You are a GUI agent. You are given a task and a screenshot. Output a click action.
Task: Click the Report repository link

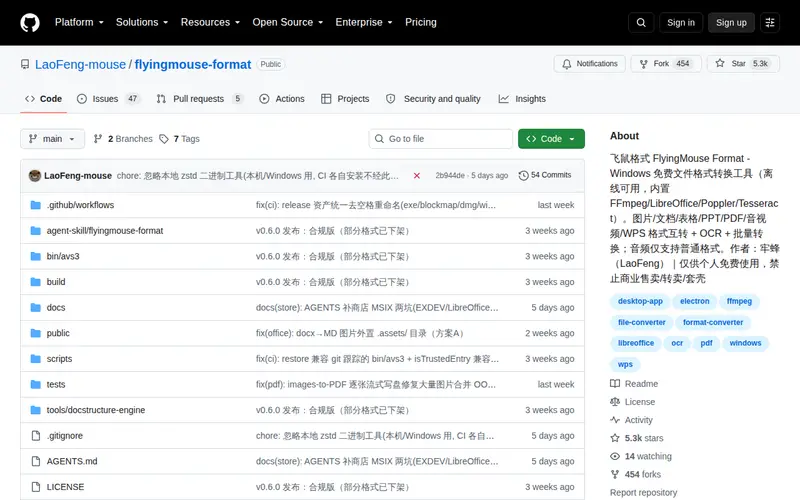click(x=643, y=492)
